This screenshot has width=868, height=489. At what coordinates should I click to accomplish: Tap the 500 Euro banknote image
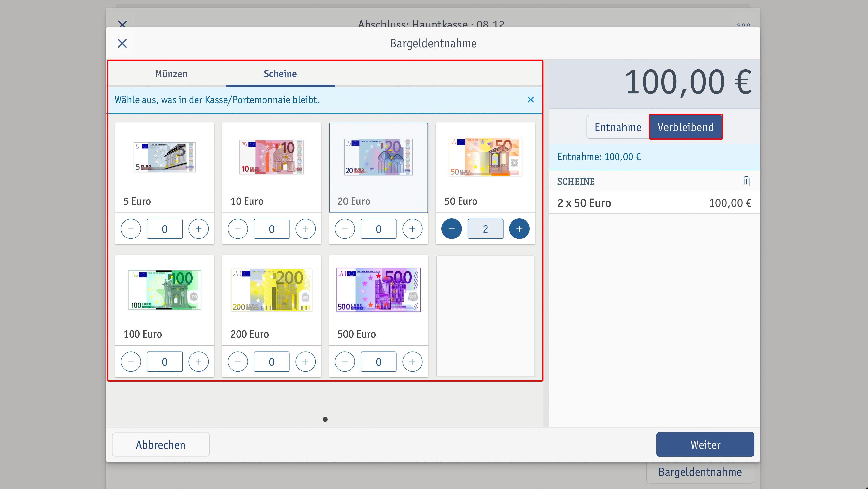(378, 290)
